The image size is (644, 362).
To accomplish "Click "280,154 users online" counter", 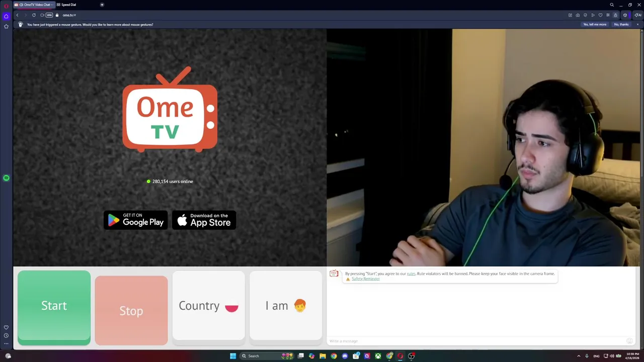I will (x=170, y=182).
